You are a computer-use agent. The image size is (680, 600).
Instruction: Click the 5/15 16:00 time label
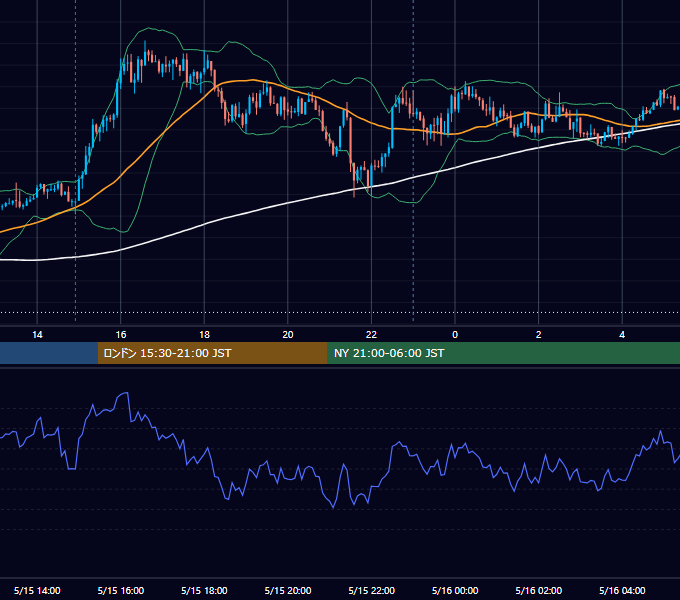click(x=121, y=590)
